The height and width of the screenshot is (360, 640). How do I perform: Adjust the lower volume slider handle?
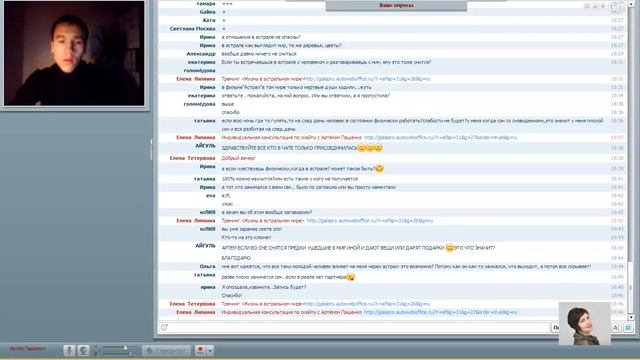pyautogui.click(x=131, y=354)
